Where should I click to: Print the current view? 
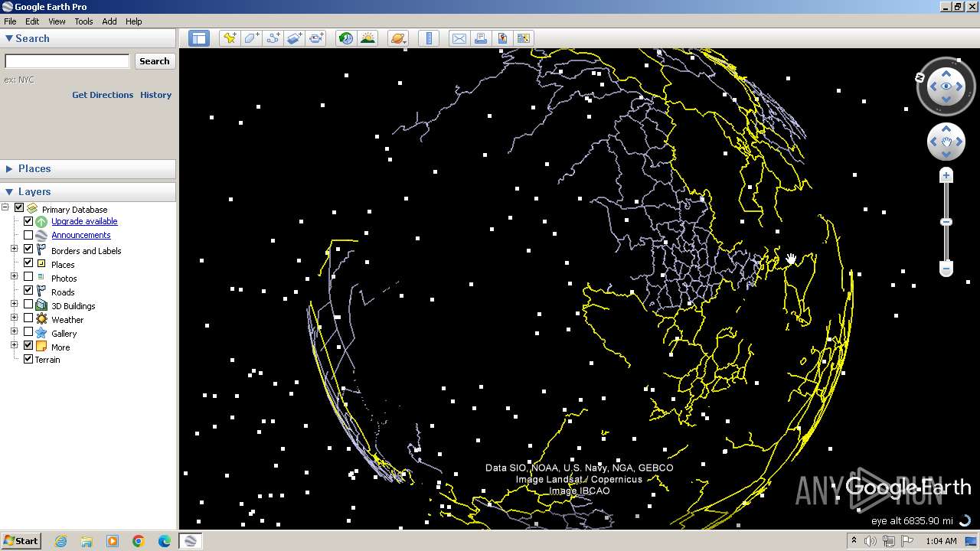(x=481, y=38)
